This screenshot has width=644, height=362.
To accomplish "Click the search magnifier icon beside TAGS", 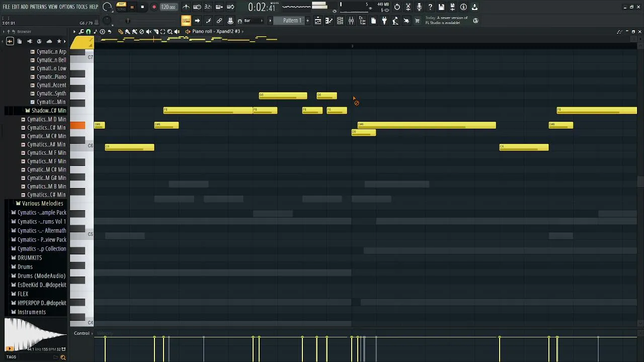I will pos(63,357).
